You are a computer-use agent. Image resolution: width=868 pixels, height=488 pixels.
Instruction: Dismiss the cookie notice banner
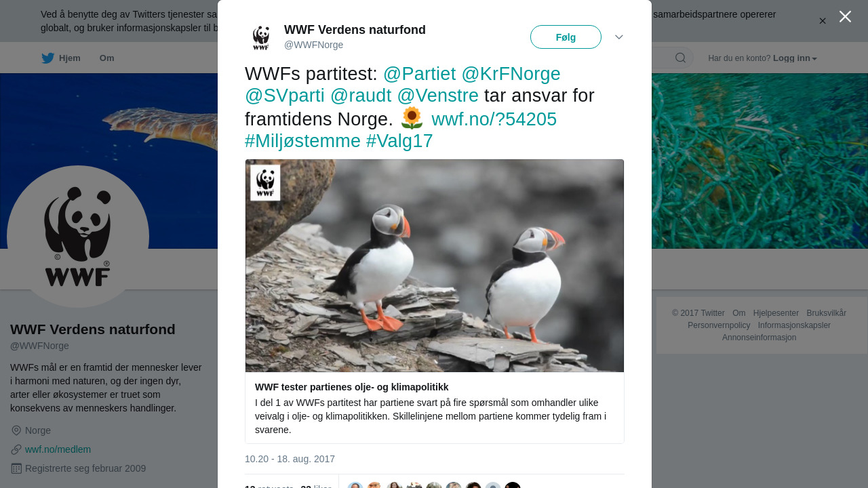(x=823, y=21)
